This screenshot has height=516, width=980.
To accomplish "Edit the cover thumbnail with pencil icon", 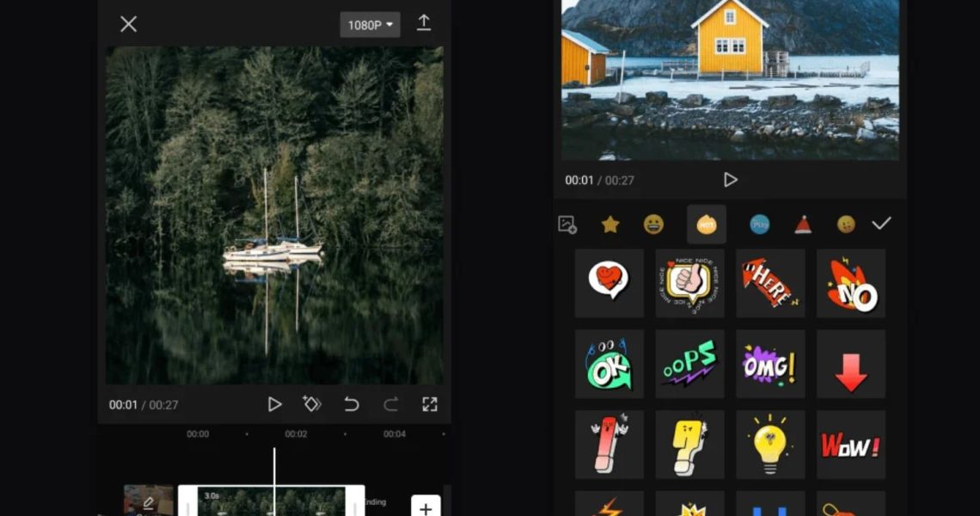I will click(148, 501).
